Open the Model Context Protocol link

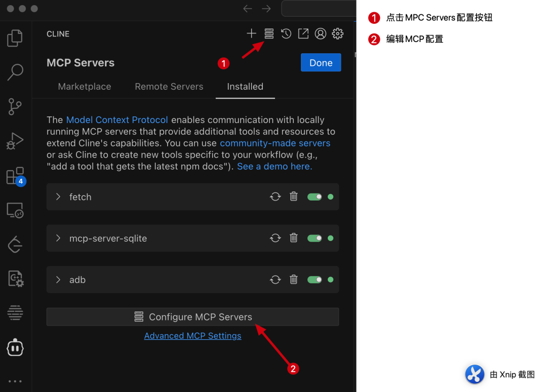tap(117, 120)
